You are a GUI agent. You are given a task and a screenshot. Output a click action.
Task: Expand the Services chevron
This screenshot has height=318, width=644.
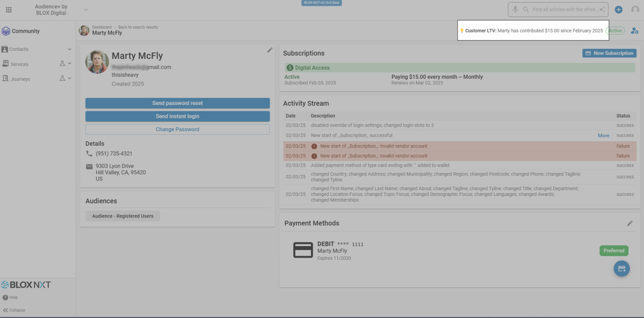point(69,64)
